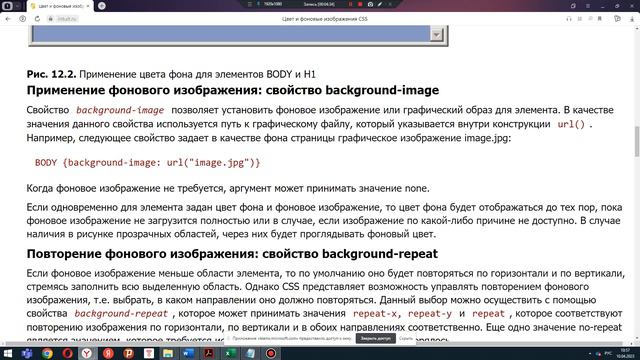Click the code text 'repeat-x, repeat-y'
The width and height of the screenshot is (640, 360).
click(402, 313)
